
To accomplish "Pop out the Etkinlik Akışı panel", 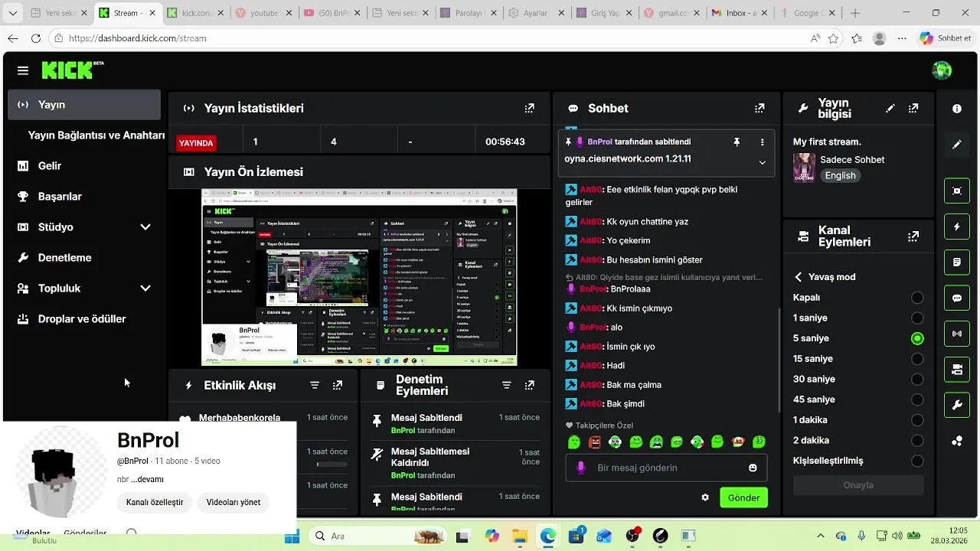I will (338, 385).
